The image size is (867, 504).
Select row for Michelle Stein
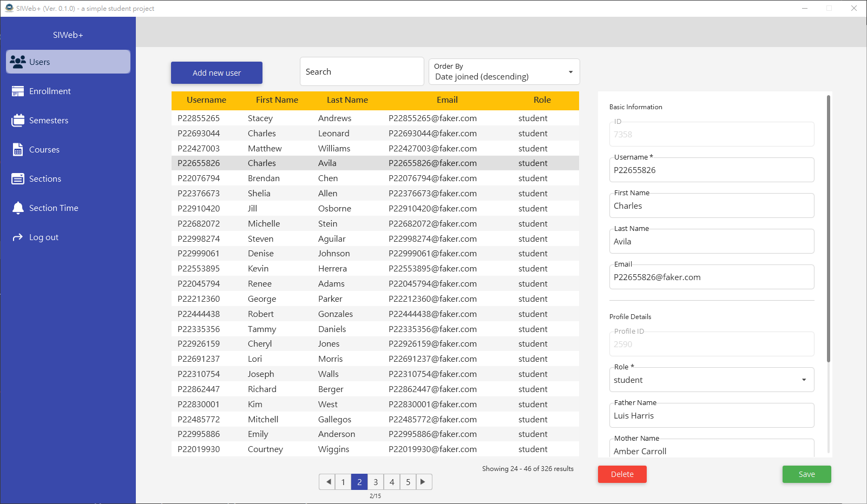click(x=375, y=223)
